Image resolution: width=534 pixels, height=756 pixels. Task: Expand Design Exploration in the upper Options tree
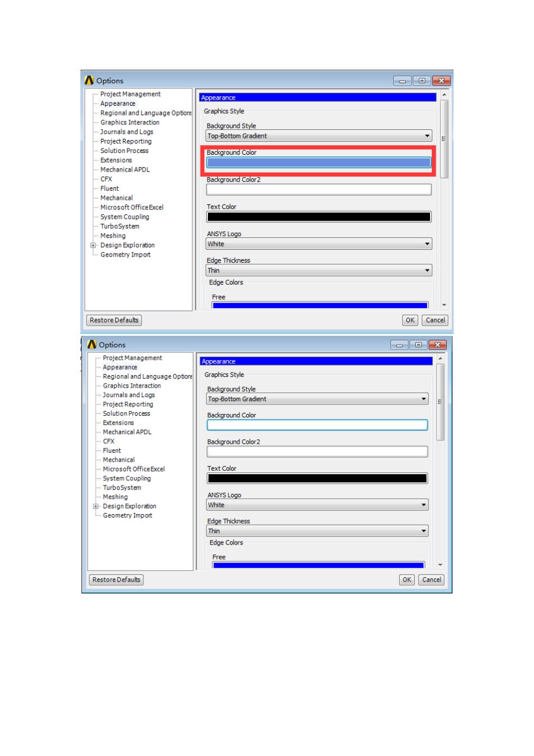[93, 245]
